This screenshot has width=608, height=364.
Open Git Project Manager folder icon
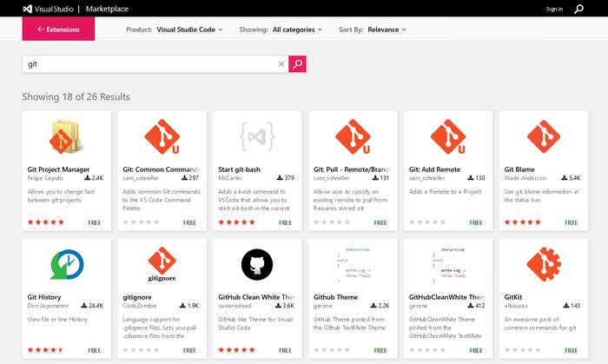[66, 136]
